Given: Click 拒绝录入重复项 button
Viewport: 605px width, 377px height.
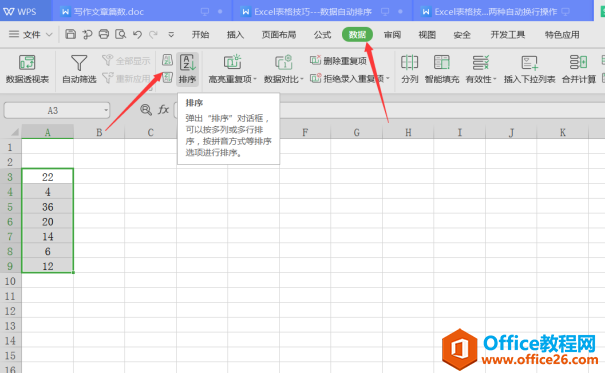Looking at the screenshot, I should tap(347, 79).
